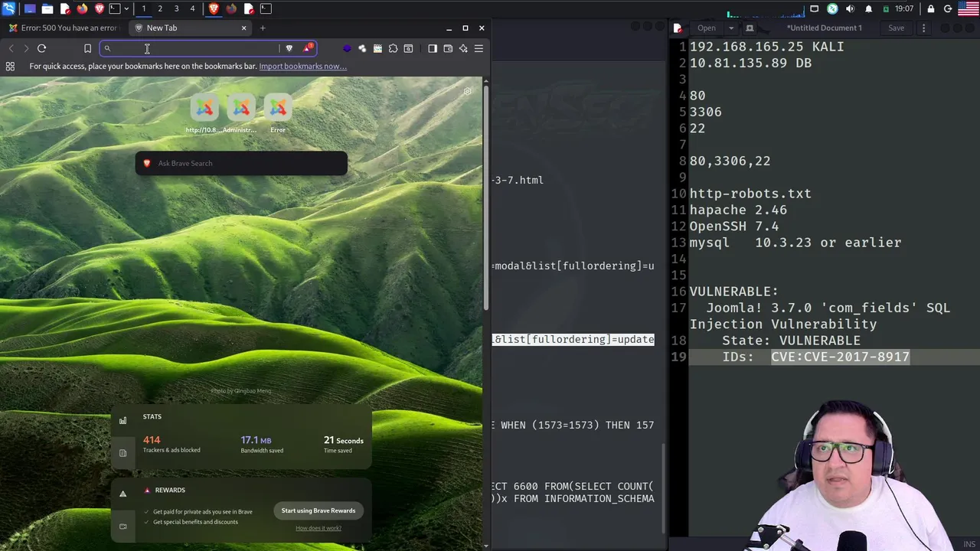
Task: Click the text editor Open button
Action: click(707, 28)
